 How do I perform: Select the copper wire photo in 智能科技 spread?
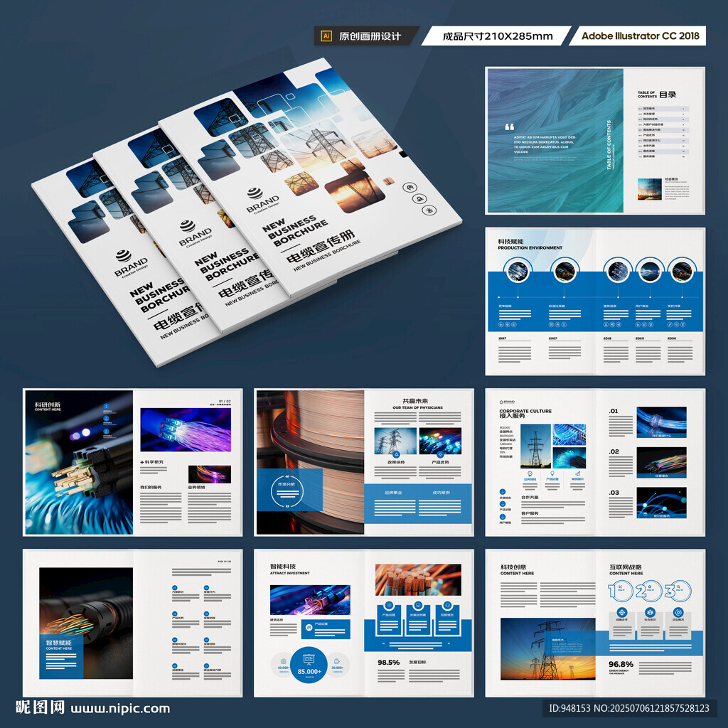click(x=418, y=580)
